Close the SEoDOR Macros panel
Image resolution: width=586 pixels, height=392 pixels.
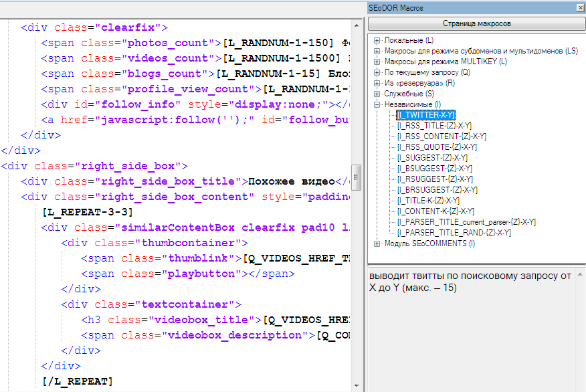point(580,7)
